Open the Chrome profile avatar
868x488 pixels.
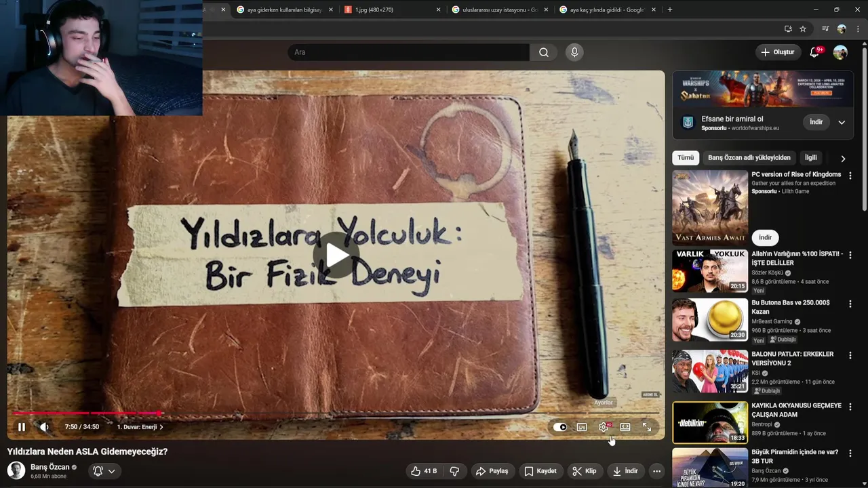[x=842, y=28]
